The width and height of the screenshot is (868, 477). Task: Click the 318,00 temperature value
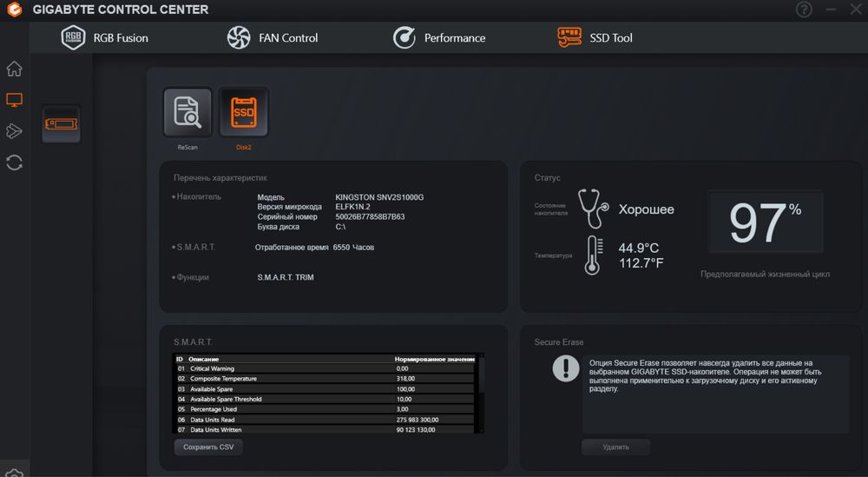pyautogui.click(x=405, y=379)
